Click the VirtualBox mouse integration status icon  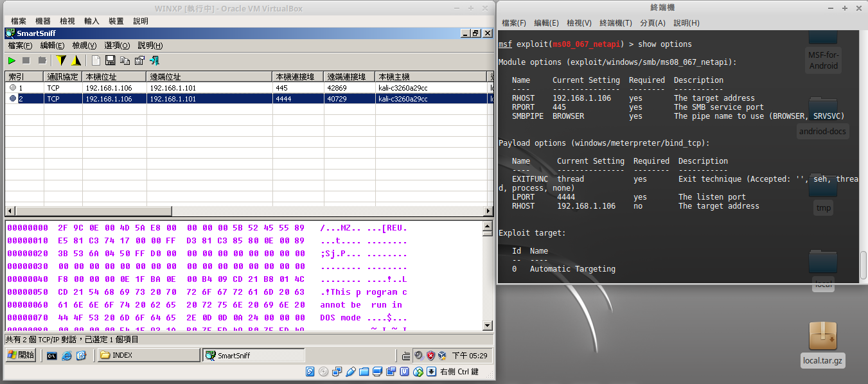tap(418, 371)
